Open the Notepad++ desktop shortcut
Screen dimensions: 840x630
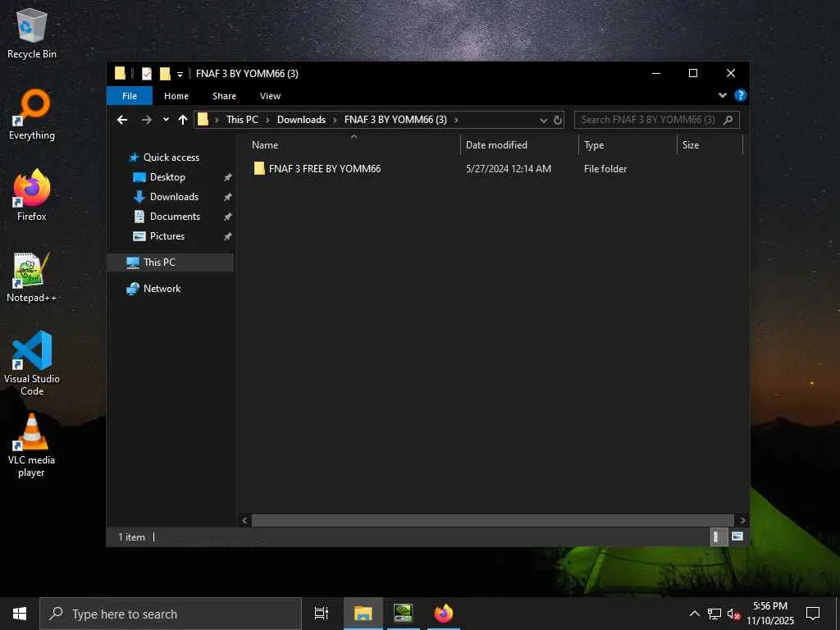pos(32,277)
